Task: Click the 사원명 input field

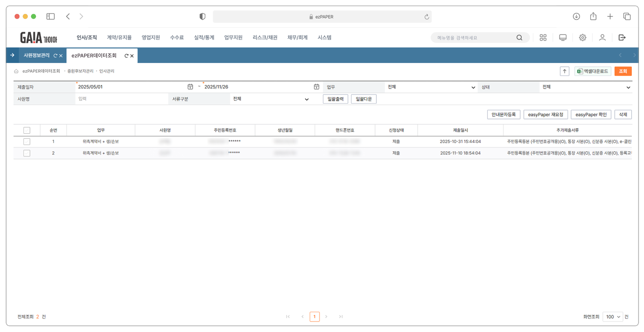Action: pyautogui.click(x=121, y=99)
